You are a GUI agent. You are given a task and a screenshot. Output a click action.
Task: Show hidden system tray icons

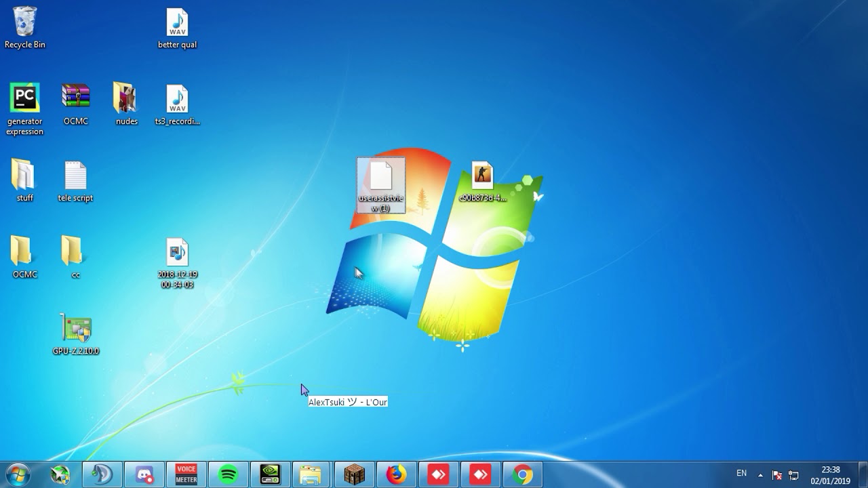click(760, 475)
